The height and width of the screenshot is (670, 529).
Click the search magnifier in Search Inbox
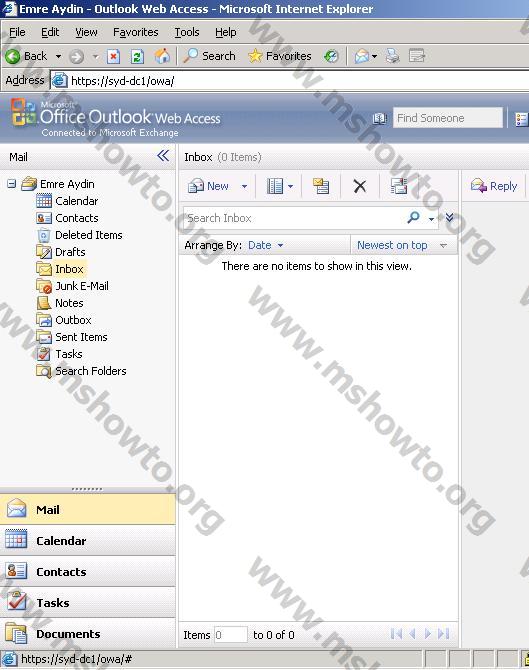[x=413, y=217]
